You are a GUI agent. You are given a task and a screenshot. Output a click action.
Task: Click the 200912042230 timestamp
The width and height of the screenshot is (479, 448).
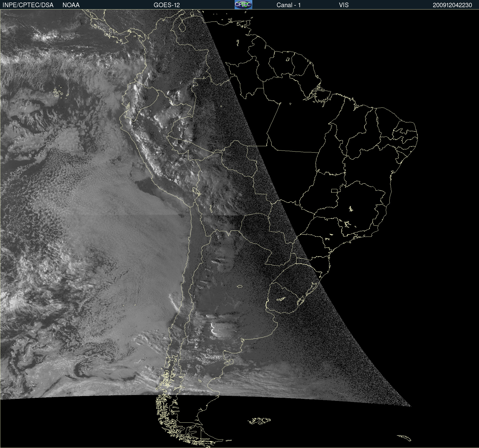452,5
